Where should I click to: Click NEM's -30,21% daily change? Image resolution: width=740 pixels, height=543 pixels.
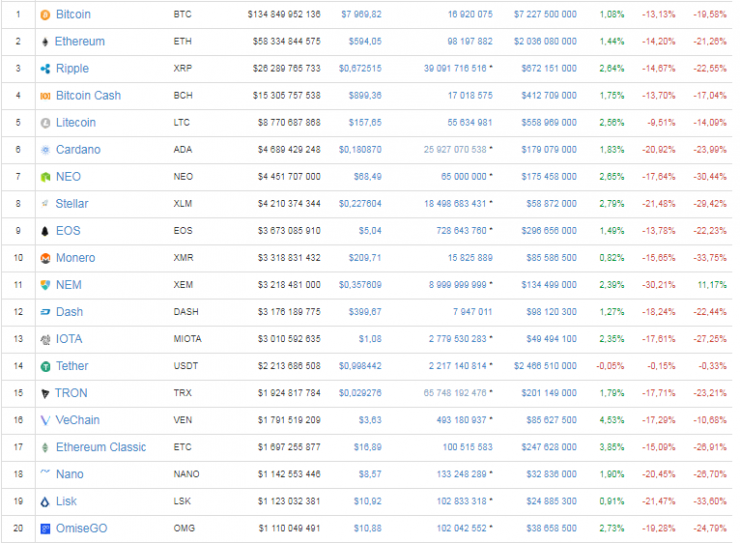[658, 285]
